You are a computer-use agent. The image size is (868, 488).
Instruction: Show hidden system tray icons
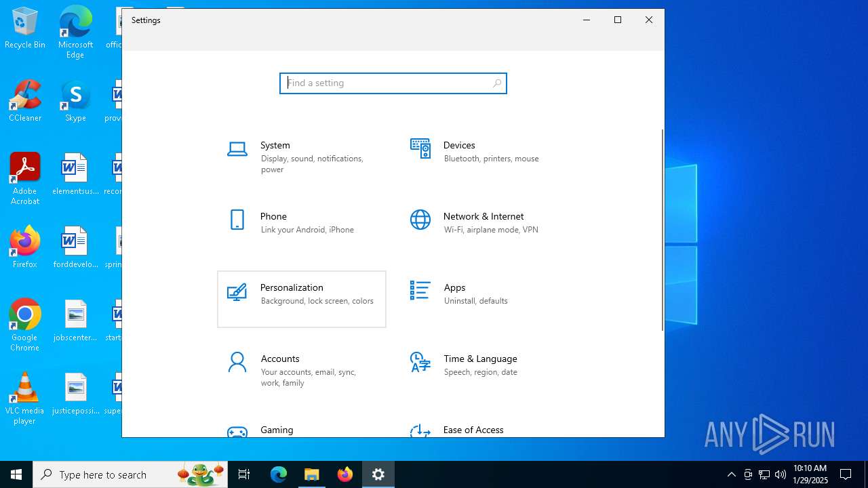coord(731,474)
